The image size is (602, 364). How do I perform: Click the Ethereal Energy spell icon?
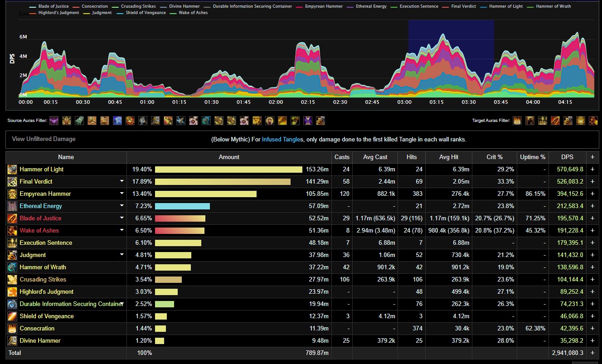pos(12,206)
